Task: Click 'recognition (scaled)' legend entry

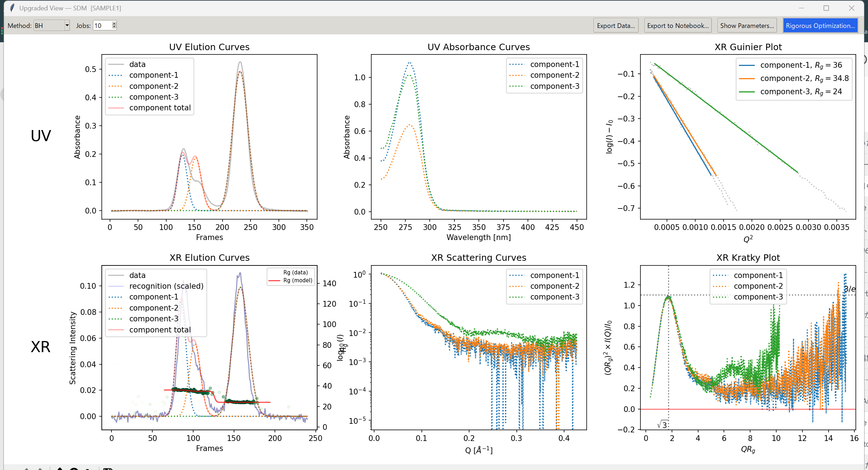Action: 166,286
